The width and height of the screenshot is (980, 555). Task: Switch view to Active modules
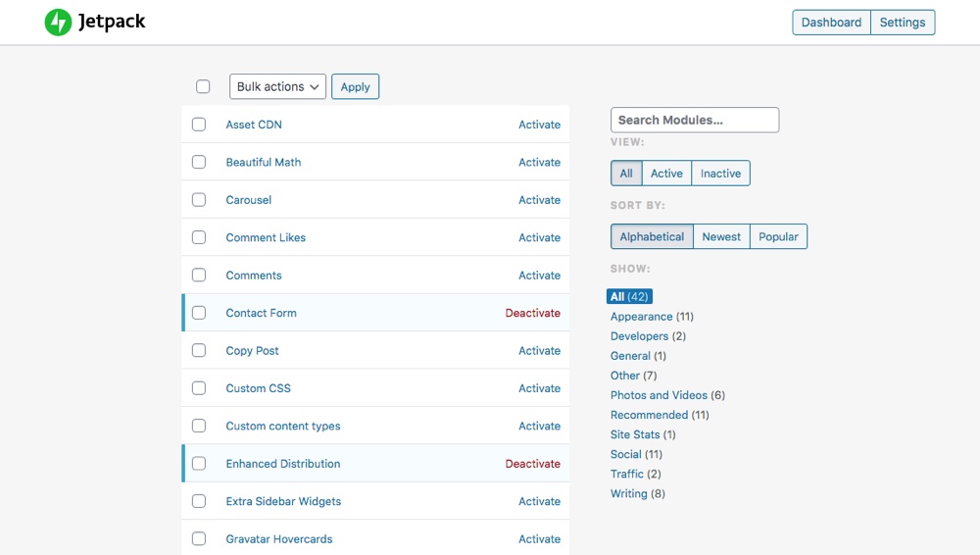pyautogui.click(x=666, y=174)
